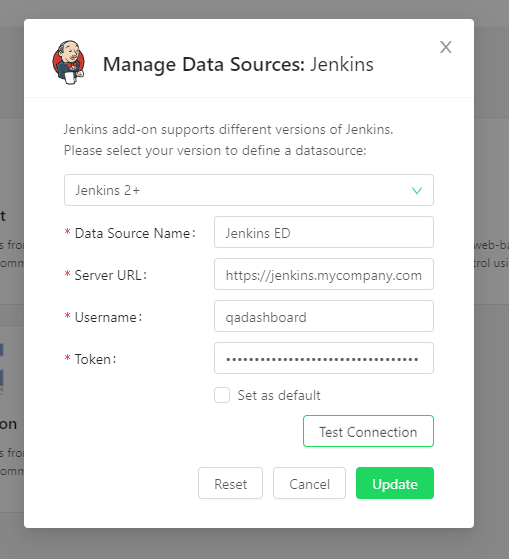This screenshot has height=559, width=509.
Task: Reset the form with Reset button
Action: pos(230,483)
